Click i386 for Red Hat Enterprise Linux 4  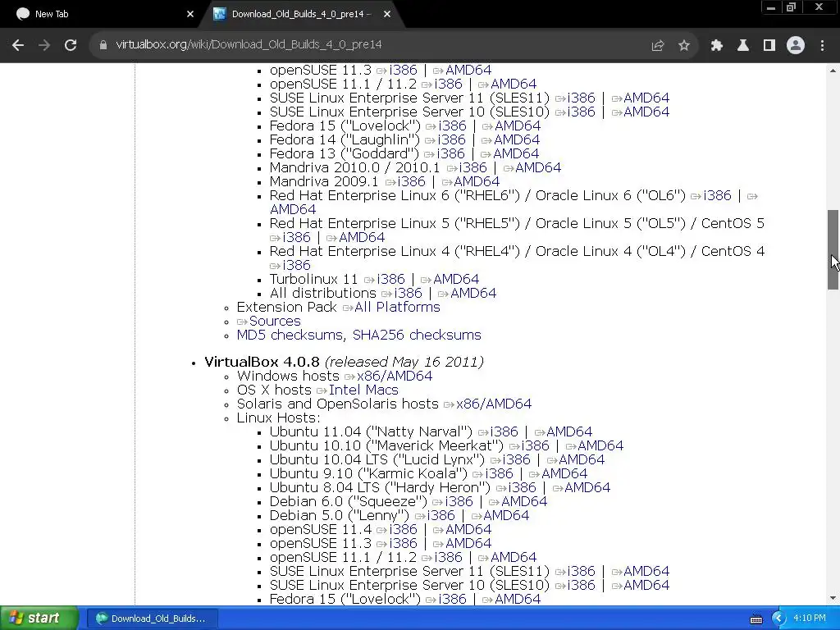tap(296, 265)
